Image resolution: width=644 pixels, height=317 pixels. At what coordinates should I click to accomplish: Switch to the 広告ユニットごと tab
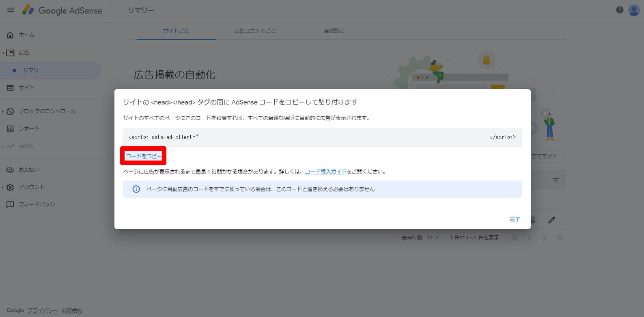[x=255, y=30]
